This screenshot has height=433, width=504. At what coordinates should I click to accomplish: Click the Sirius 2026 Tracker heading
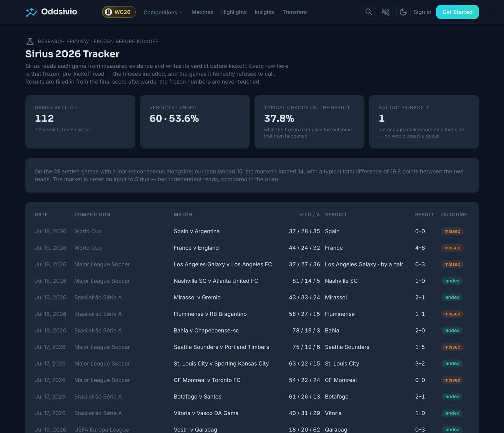coord(72,54)
